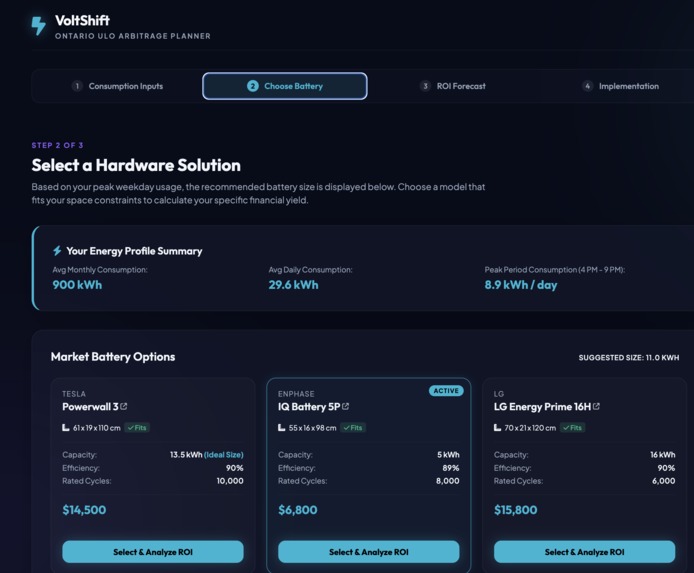Click the Suggested Size: 11.0 kWh label

[x=628, y=358]
